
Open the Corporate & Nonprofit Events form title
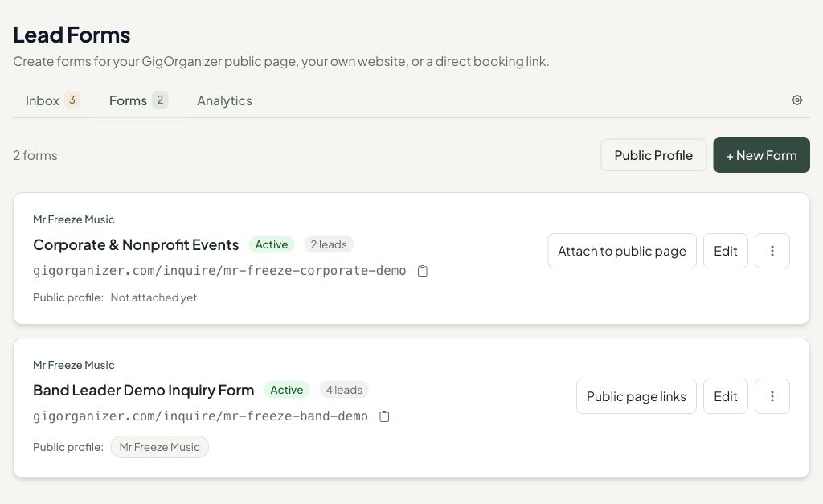[x=136, y=244]
